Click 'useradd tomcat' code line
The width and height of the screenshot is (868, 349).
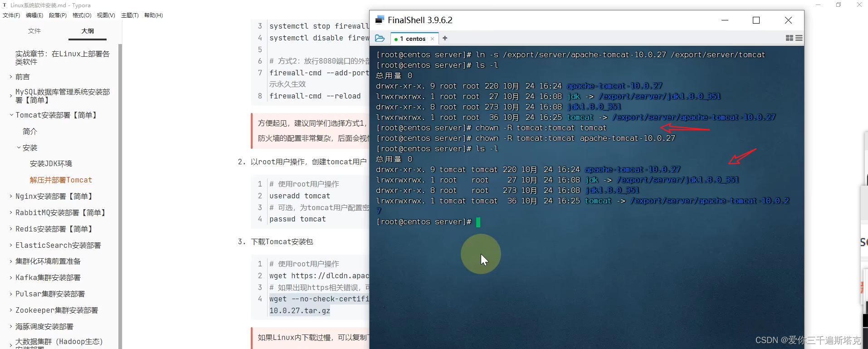pos(300,196)
